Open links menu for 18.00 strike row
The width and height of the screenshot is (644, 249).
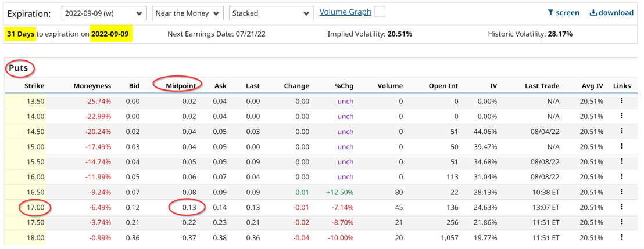(x=621, y=237)
